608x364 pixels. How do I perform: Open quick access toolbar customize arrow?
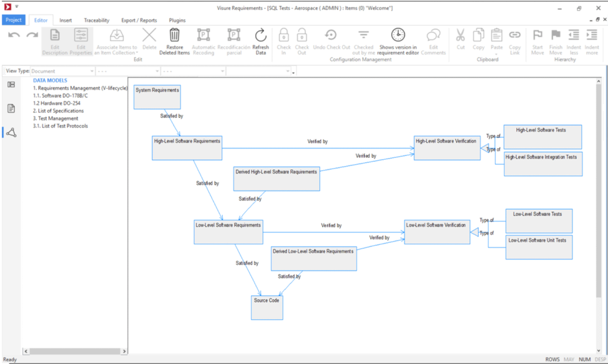click(x=17, y=7)
